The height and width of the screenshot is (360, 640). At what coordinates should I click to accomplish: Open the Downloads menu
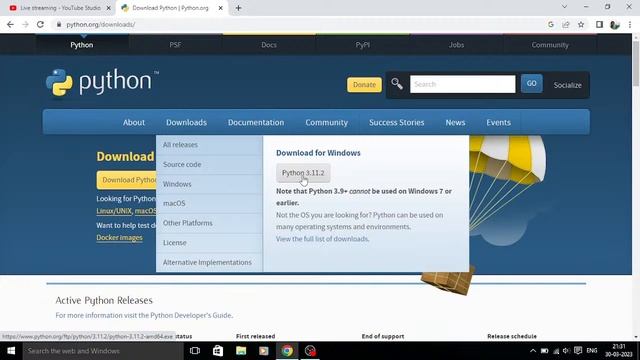click(186, 122)
